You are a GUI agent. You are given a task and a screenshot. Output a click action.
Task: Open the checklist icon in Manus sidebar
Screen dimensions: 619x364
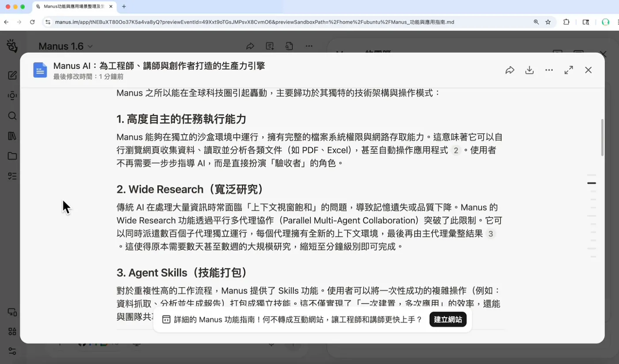tap(12, 176)
